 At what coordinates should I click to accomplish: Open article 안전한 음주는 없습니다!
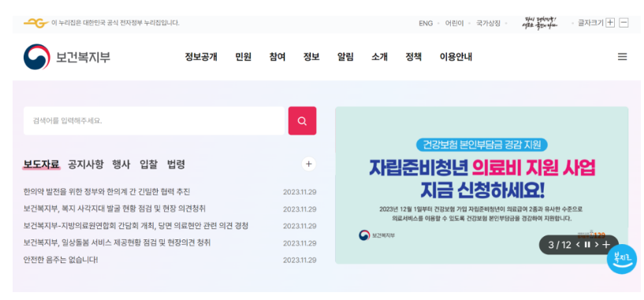[x=61, y=260]
